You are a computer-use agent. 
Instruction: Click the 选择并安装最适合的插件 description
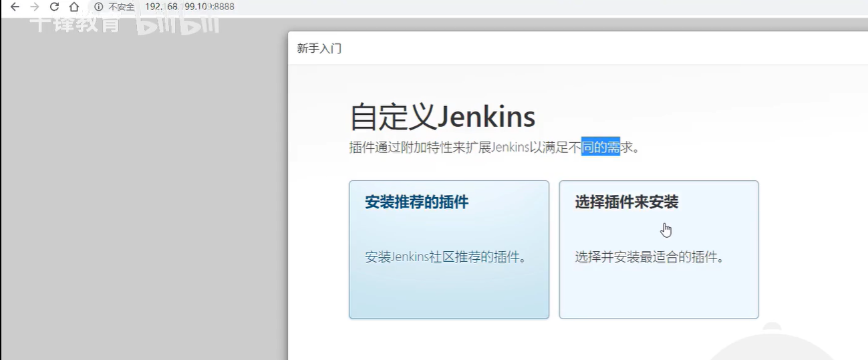click(x=650, y=257)
